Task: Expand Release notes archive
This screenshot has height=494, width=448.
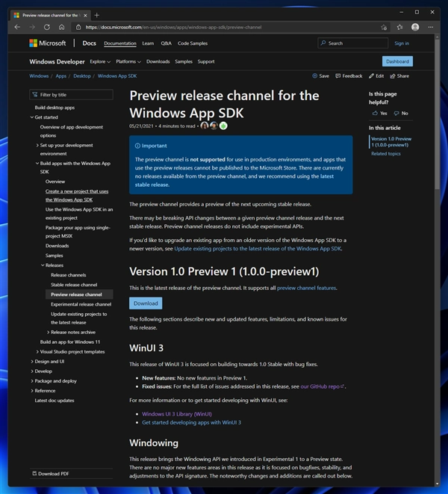Action: [x=49, y=332]
